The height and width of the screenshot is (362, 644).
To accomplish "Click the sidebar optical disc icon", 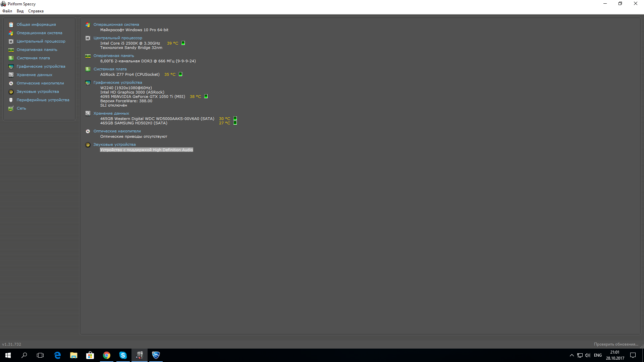I will (x=11, y=83).
